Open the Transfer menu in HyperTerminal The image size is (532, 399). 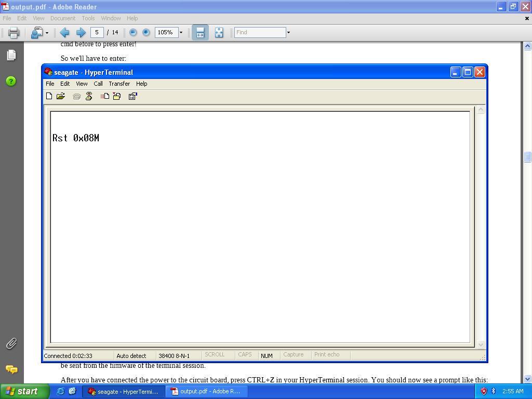(x=119, y=84)
